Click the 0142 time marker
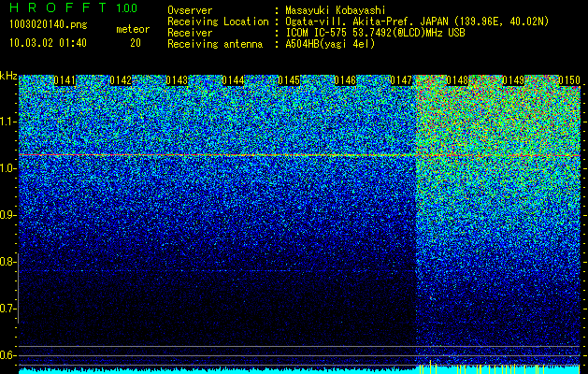 coord(121,80)
